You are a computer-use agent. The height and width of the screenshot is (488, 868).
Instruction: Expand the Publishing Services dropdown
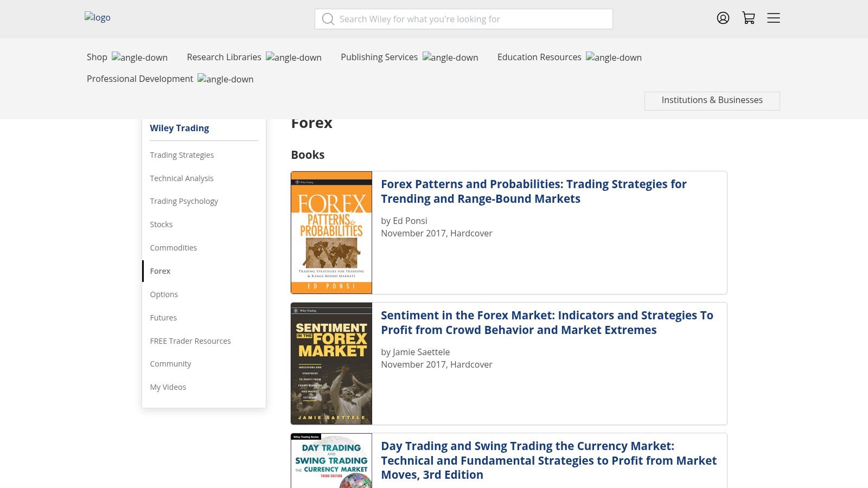pyautogui.click(x=409, y=57)
